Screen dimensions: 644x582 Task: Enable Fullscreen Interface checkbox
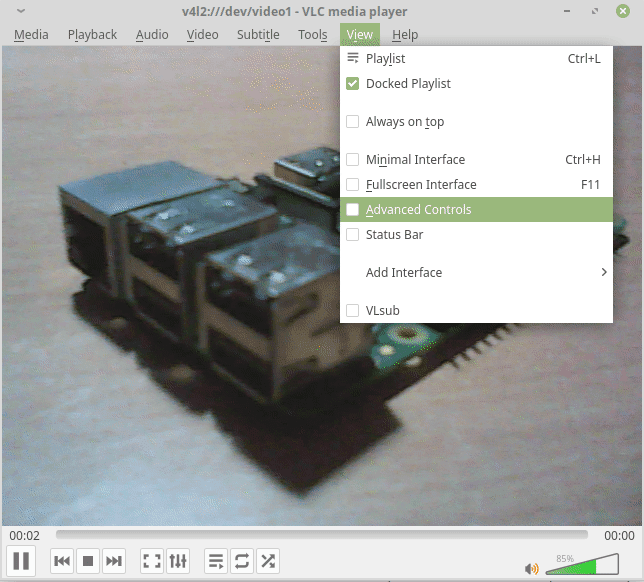click(352, 184)
